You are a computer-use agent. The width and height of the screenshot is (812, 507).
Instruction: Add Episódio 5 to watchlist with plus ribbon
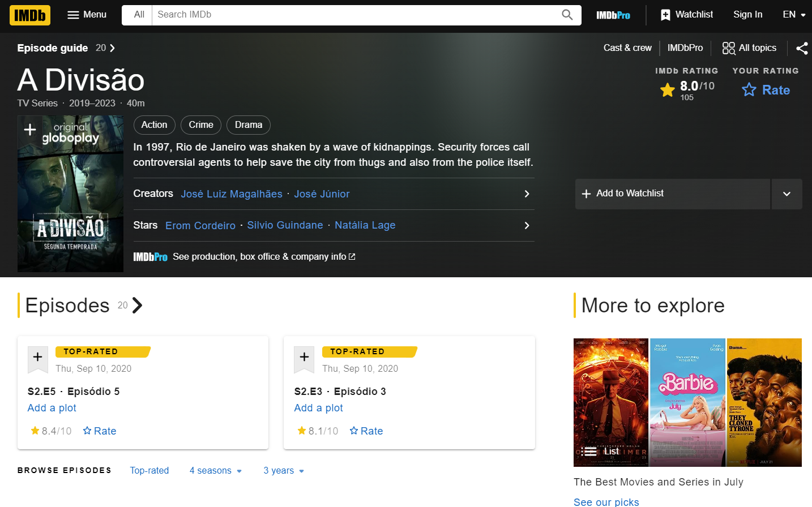38,359
